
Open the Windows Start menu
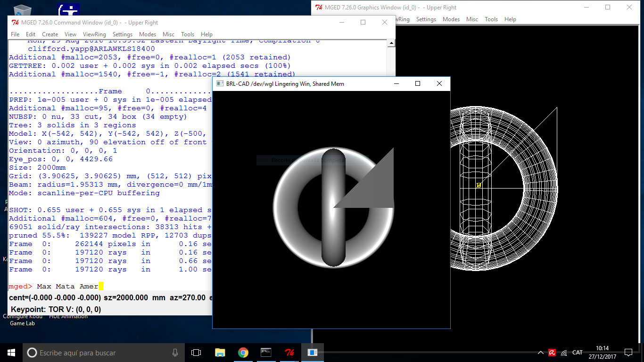tap(11, 352)
